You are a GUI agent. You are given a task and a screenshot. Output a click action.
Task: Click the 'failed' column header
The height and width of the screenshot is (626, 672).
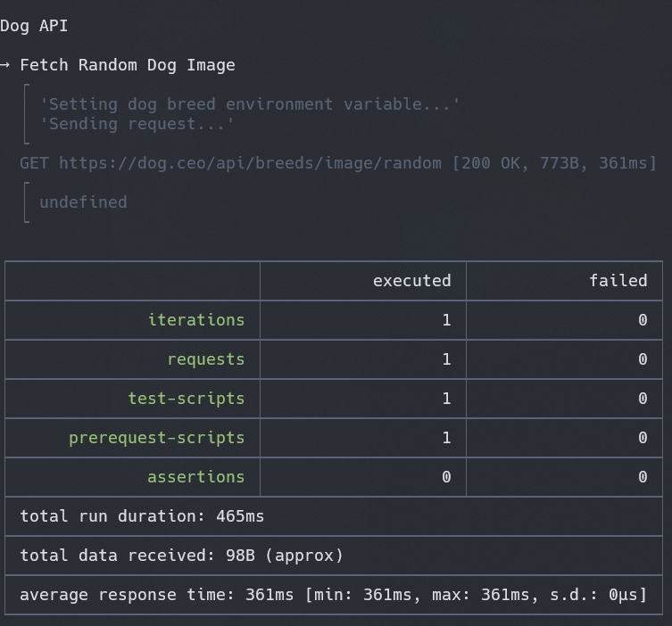(618, 281)
